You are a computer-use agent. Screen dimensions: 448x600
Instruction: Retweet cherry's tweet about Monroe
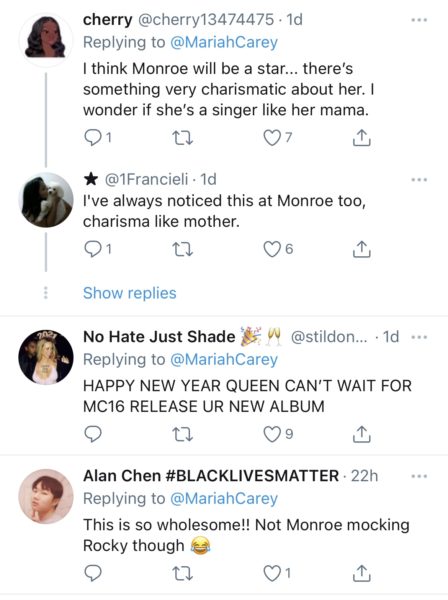click(182, 138)
